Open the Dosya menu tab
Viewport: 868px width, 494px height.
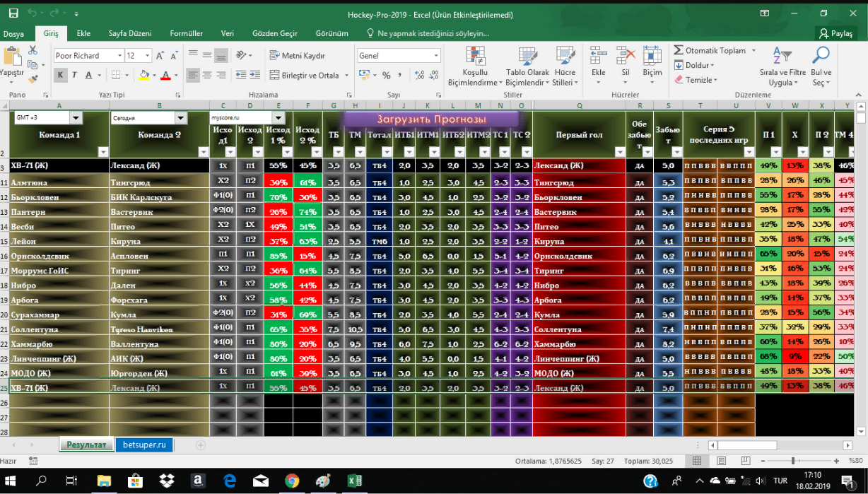tap(13, 33)
